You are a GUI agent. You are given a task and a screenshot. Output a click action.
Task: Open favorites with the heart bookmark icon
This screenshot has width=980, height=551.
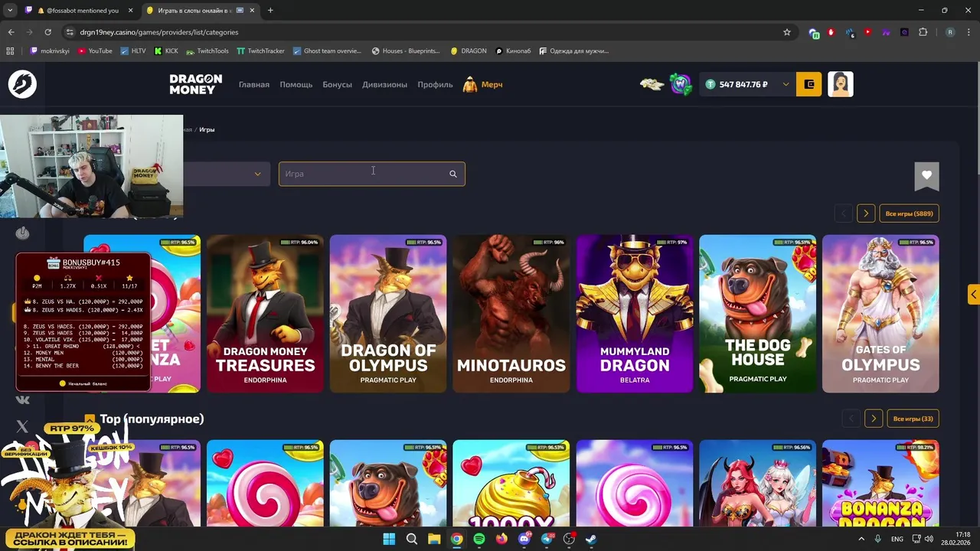[926, 176]
